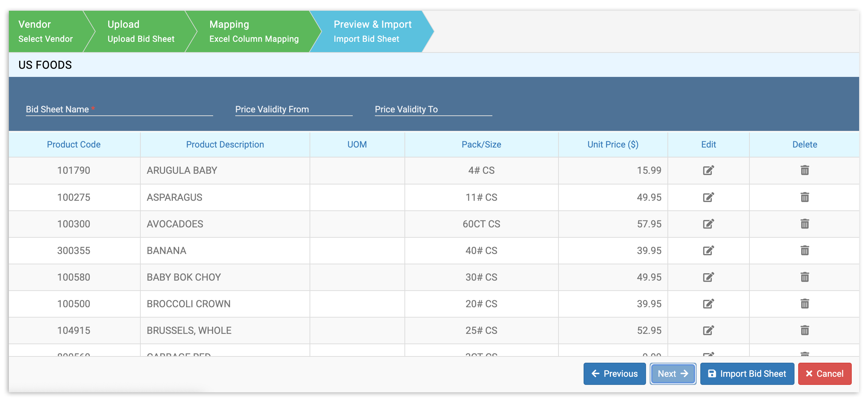The width and height of the screenshot is (868, 403).
Task: Delete the AVOCADOES product row
Action: tap(804, 224)
